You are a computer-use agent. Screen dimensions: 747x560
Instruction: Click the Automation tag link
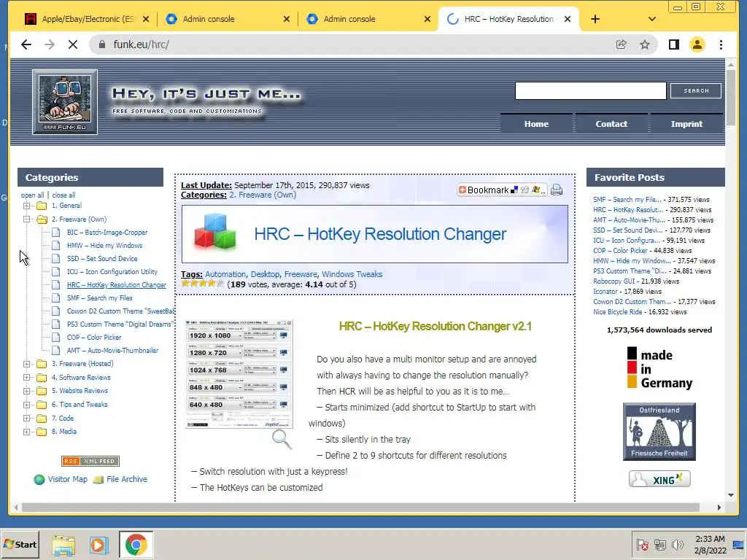[225, 274]
